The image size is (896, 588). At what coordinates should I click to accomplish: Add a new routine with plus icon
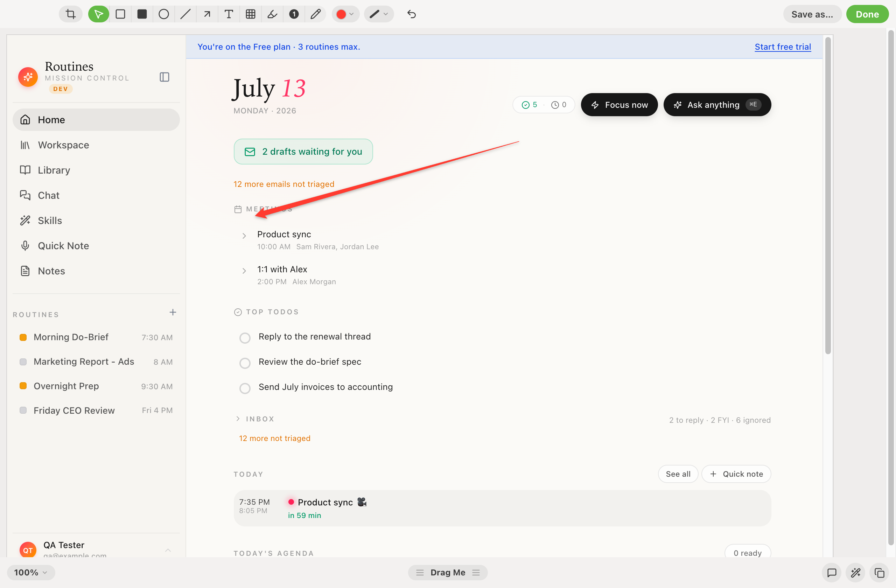[x=173, y=313]
